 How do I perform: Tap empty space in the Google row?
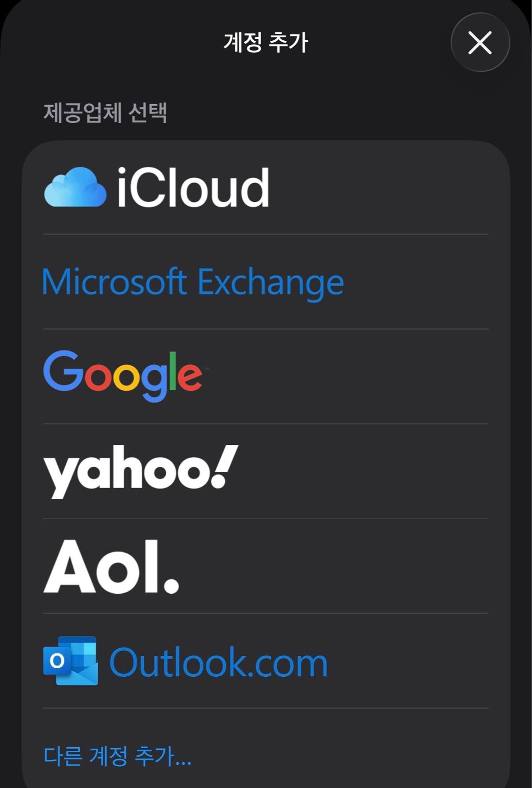[x=355, y=376]
